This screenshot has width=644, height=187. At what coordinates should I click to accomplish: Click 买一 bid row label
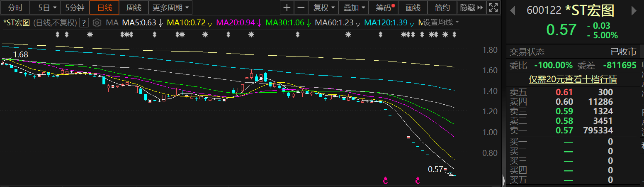pos(518,142)
